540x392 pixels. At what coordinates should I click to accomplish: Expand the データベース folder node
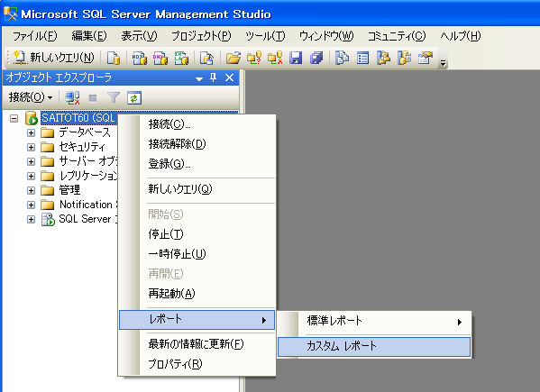point(31,132)
